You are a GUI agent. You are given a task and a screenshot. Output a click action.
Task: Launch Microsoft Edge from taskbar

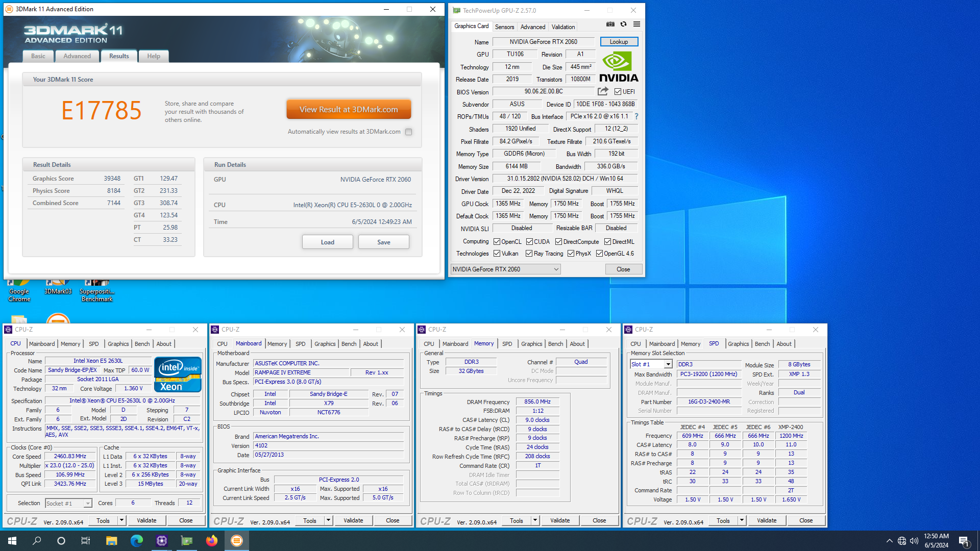tap(136, 541)
